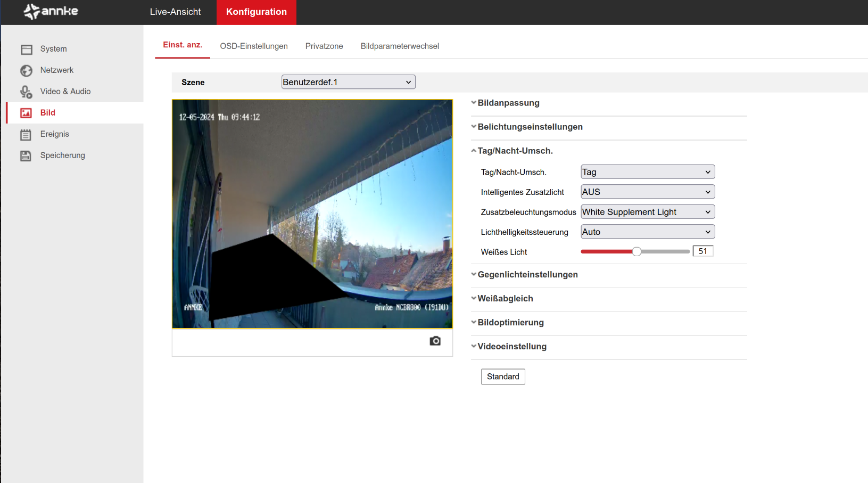Expand Belichtungseinstellungen section
The width and height of the screenshot is (868, 483).
(x=530, y=127)
